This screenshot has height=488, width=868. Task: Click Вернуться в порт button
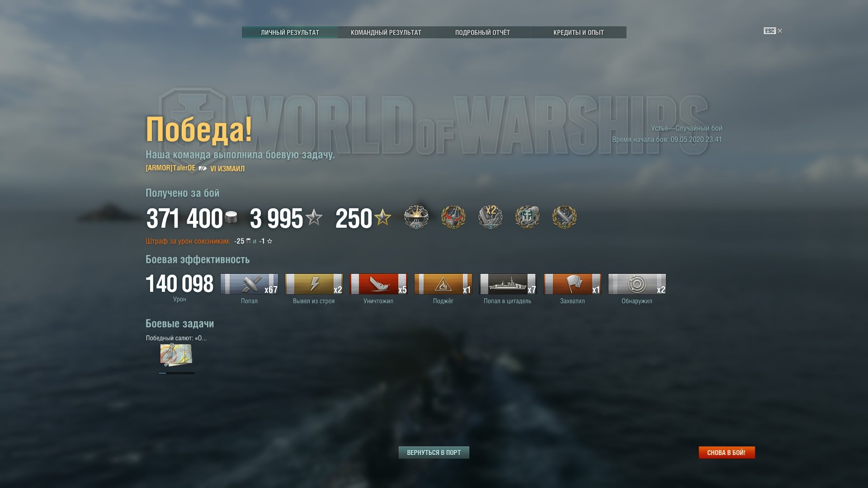point(434,452)
